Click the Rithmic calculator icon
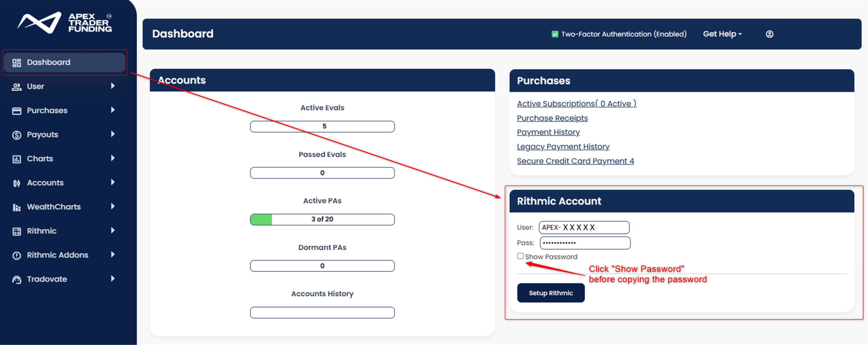The width and height of the screenshot is (868, 345). pos(17,231)
